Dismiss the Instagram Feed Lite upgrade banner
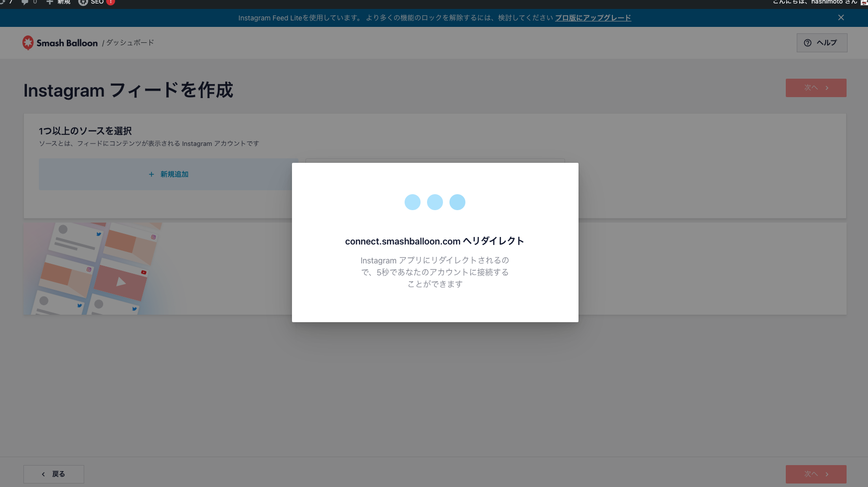The height and width of the screenshot is (487, 868). click(841, 18)
